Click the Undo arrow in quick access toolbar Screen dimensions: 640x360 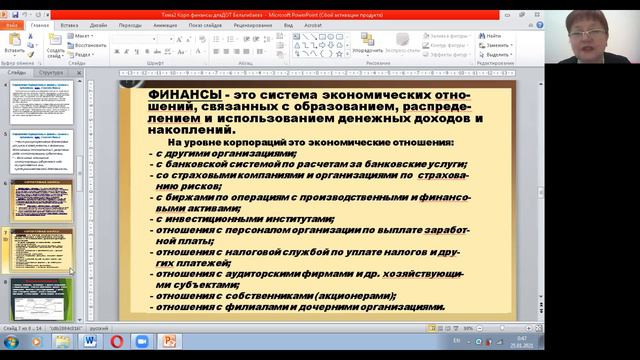pos(25,15)
